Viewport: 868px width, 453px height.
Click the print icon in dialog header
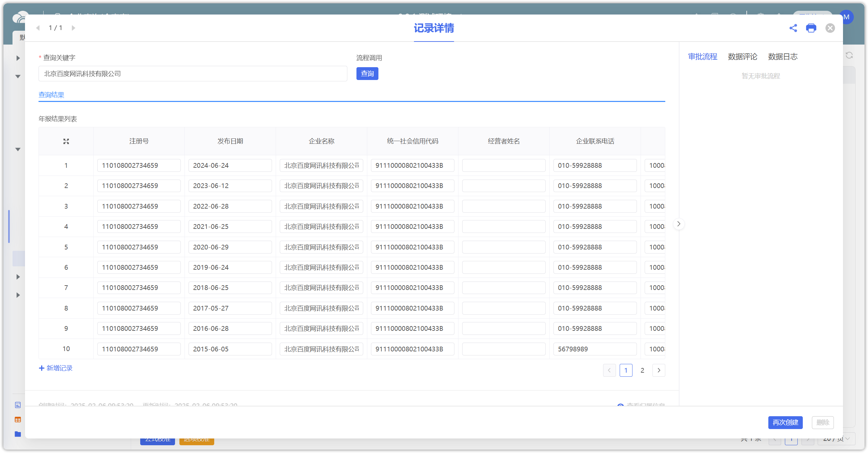click(811, 28)
